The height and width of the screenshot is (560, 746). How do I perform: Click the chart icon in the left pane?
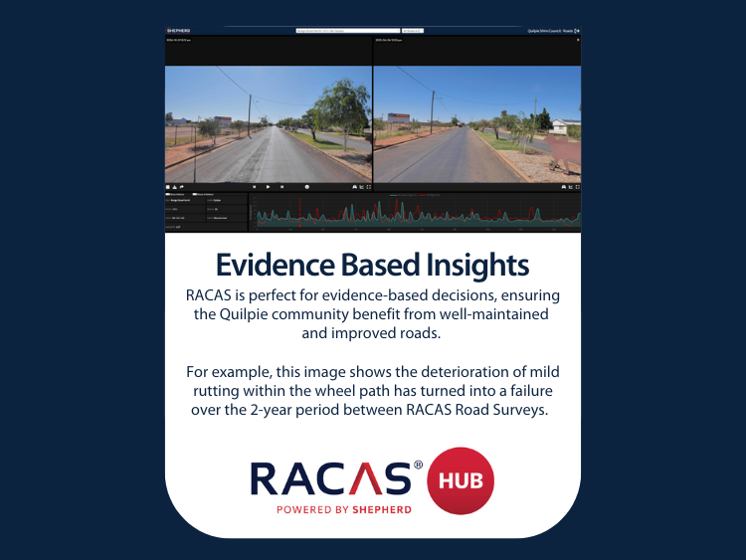pos(362,187)
